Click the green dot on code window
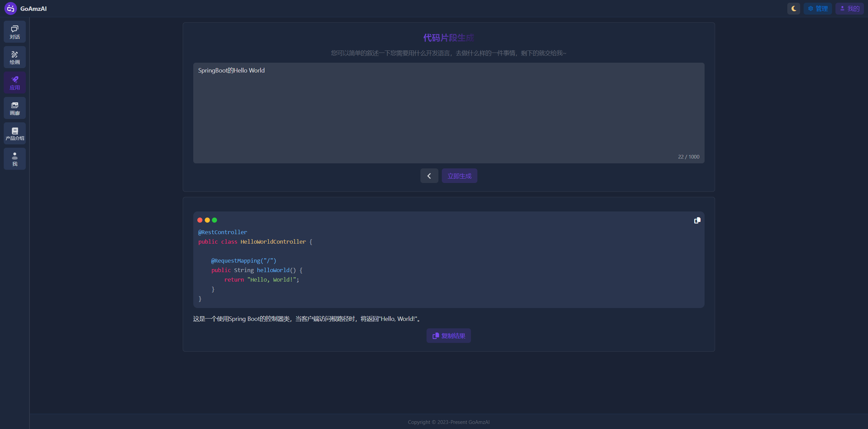 [214, 220]
